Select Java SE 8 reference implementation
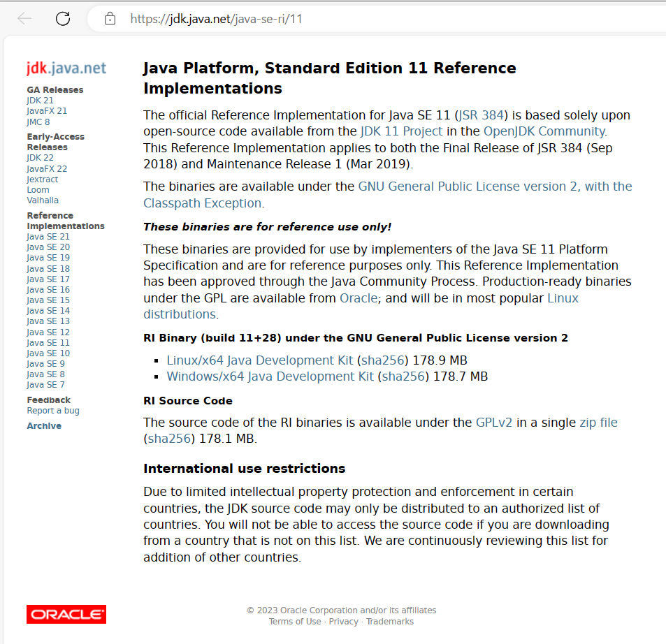This screenshot has height=644, width=666. coord(45,374)
